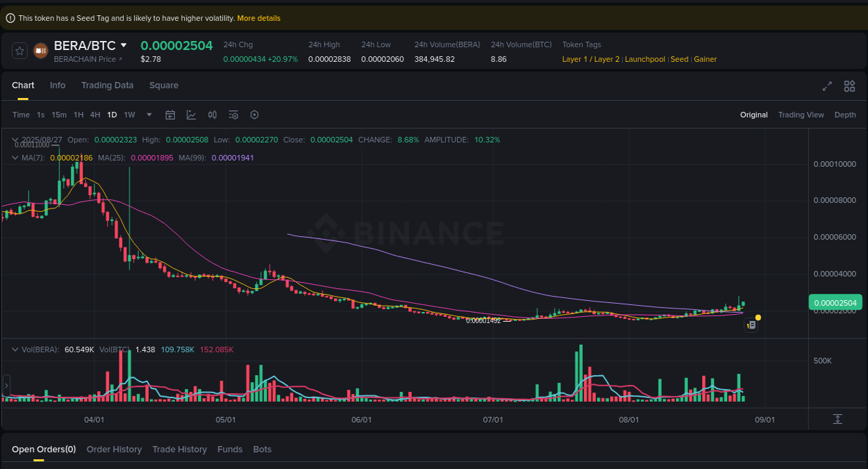This screenshot has width=868, height=469.
Task: Open the Launchpool token tag link
Action: [x=644, y=59]
